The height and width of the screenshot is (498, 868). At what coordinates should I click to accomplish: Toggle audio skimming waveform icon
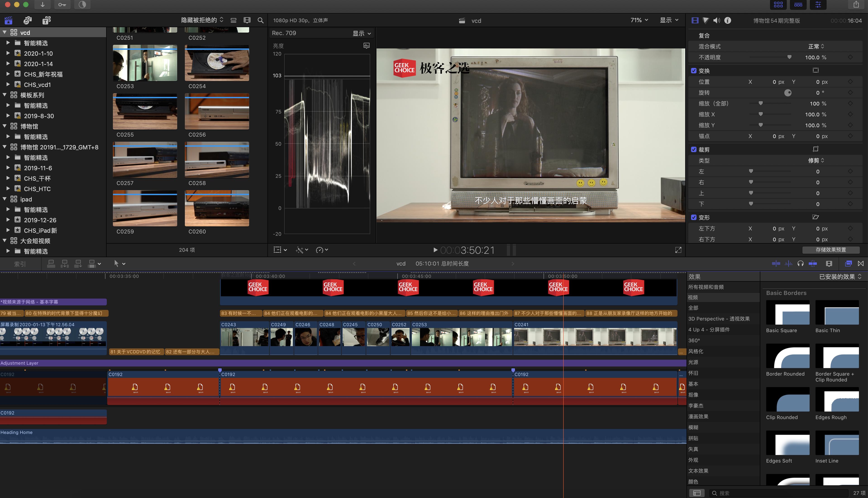pyautogui.click(x=788, y=263)
